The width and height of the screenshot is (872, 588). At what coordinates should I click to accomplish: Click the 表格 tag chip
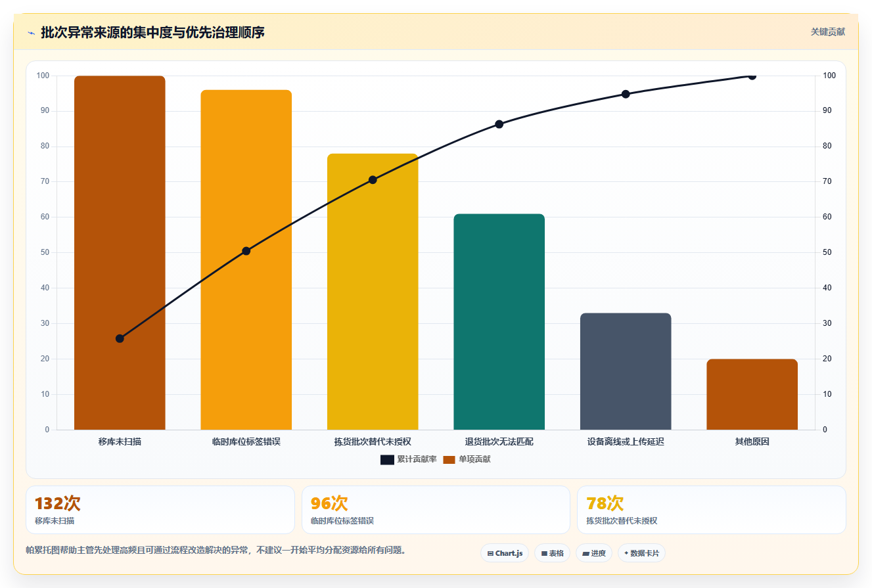pos(552,553)
